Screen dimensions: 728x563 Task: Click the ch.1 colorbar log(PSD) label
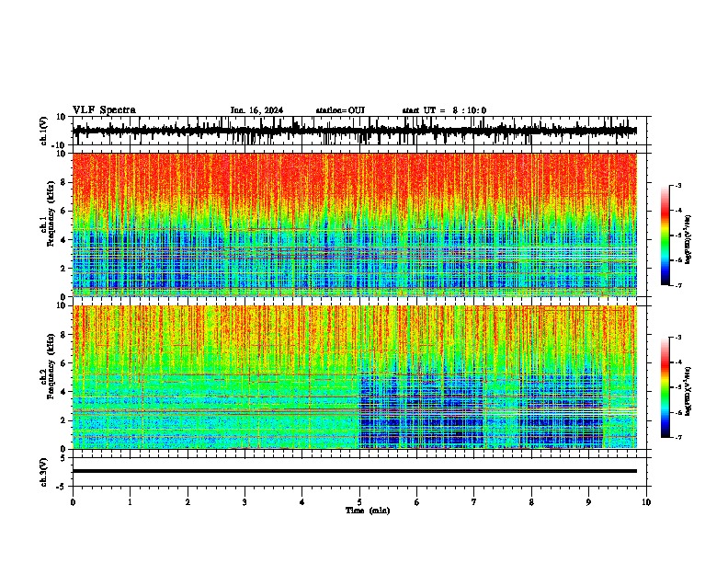point(688,240)
